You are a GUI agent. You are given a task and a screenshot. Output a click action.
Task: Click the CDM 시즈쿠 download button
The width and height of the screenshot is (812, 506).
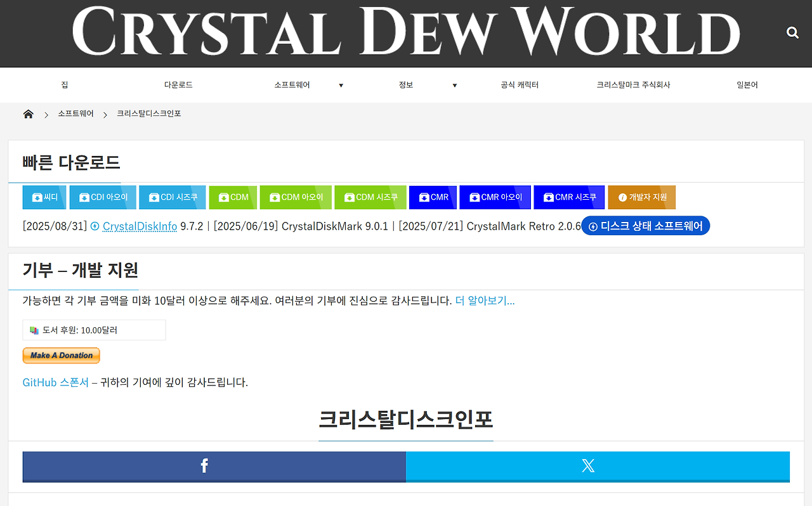370,197
